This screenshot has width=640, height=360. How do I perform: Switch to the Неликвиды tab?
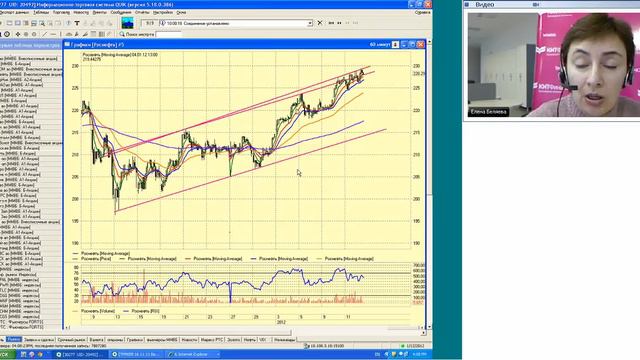(x=284, y=340)
